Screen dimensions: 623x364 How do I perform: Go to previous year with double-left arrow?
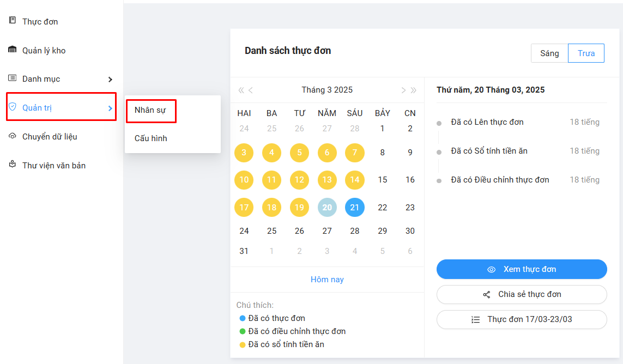(241, 90)
